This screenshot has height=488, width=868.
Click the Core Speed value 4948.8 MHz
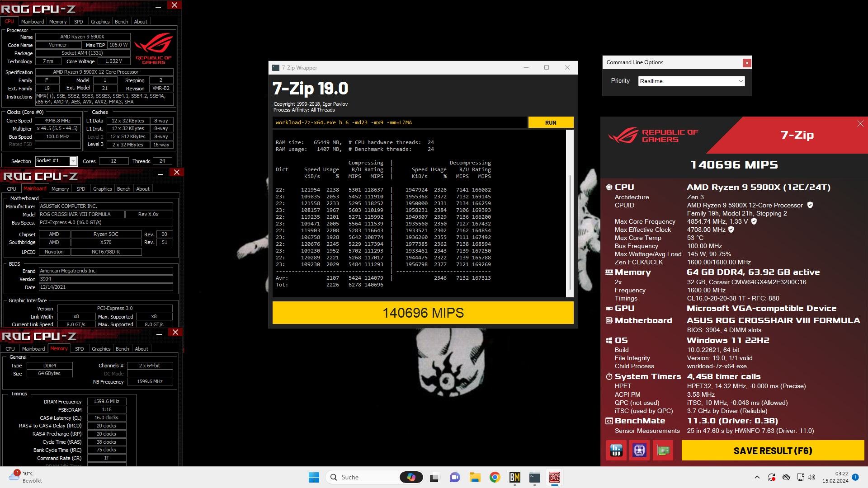57,121
